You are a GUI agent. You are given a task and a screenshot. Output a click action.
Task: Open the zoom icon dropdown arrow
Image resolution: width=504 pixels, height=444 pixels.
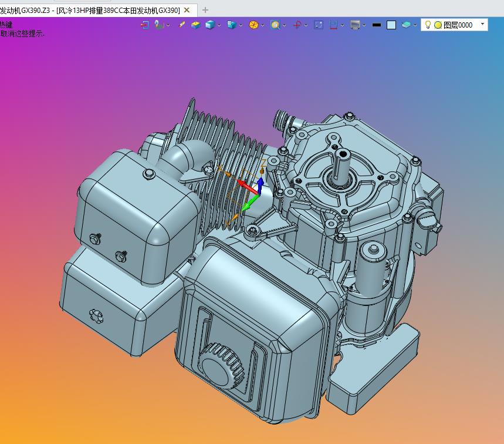click(284, 25)
